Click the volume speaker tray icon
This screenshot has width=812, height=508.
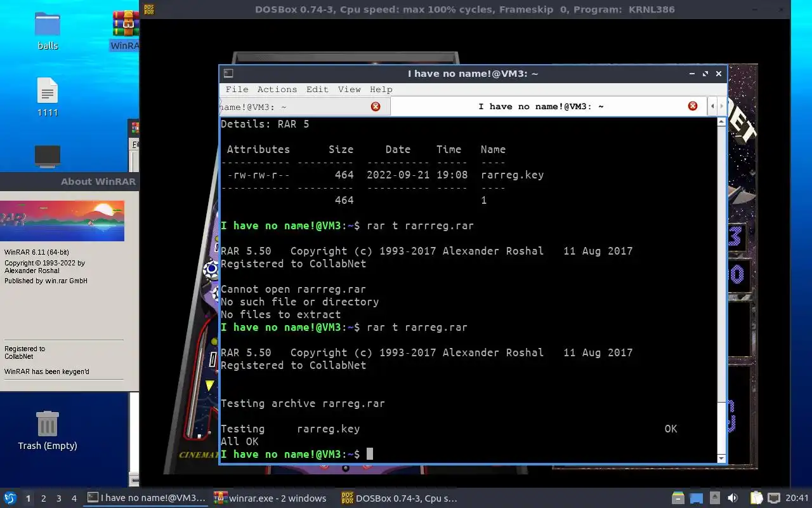(732, 498)
